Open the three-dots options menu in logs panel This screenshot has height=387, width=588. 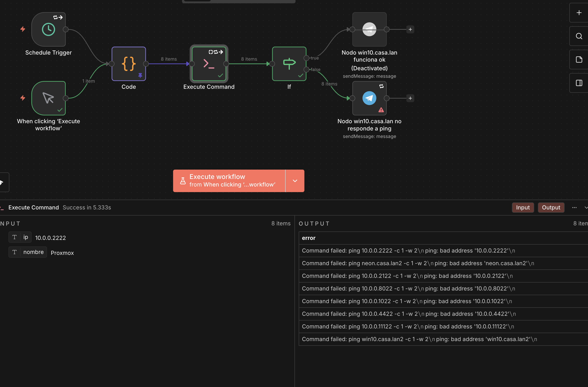point(574,208)
